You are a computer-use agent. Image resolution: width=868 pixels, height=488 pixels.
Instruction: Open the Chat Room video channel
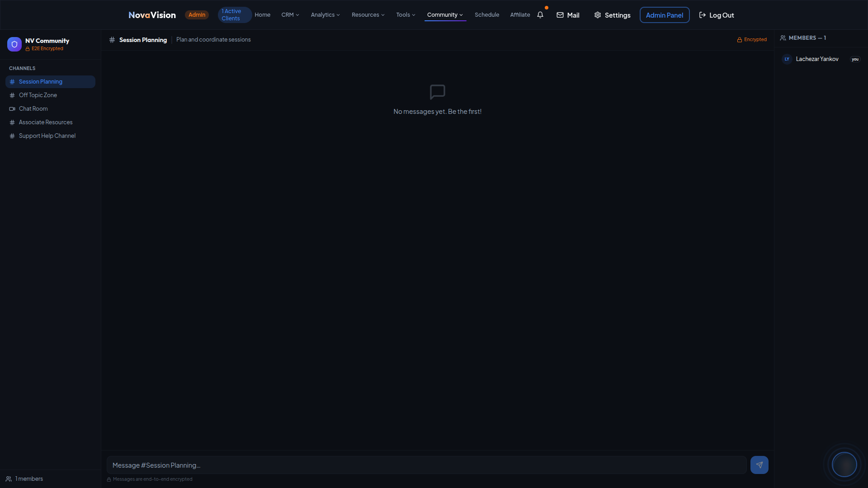pos(33,109)
